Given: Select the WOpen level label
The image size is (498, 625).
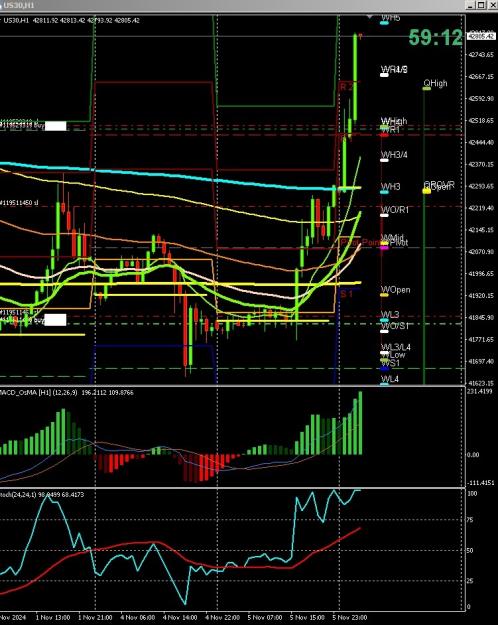Looking at the screenshot, I should (395, 290).
